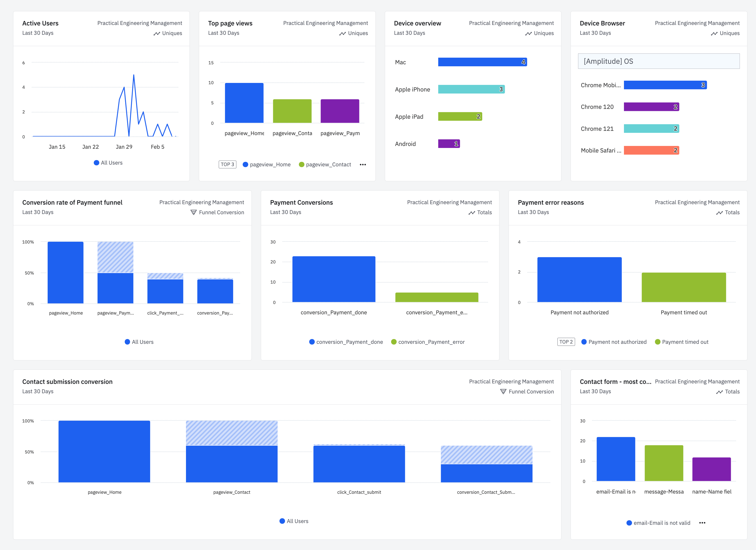Toggle Payment not authorized legend item
Screen dimensions: 756x550
click(x=614, y=342)
